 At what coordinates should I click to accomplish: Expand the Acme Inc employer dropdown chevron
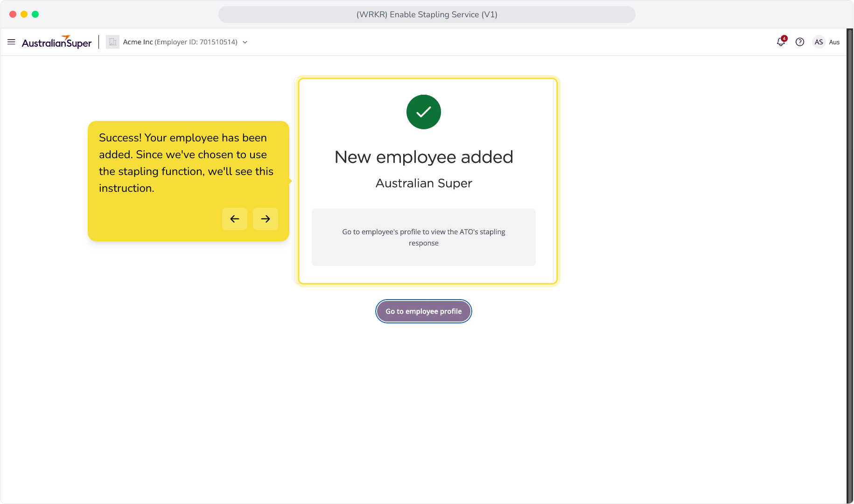pyautogui.click(x=245, y=42)
